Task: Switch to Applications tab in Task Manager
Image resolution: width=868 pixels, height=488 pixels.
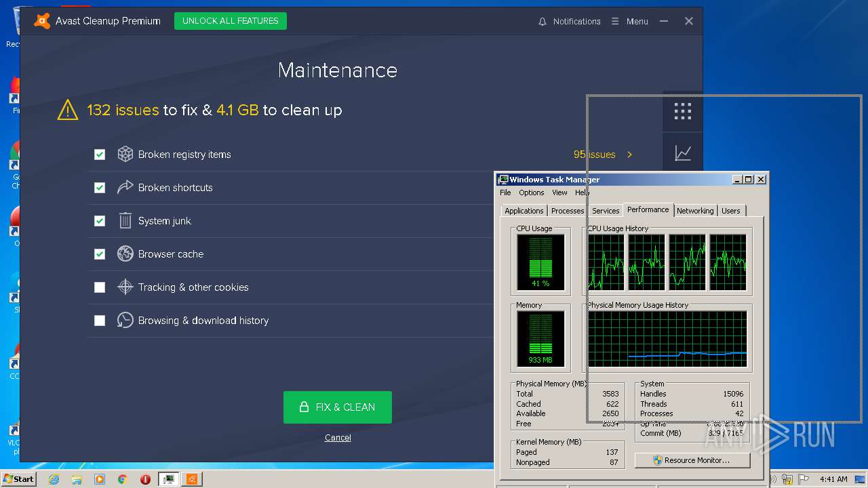Action: (524, 211)
